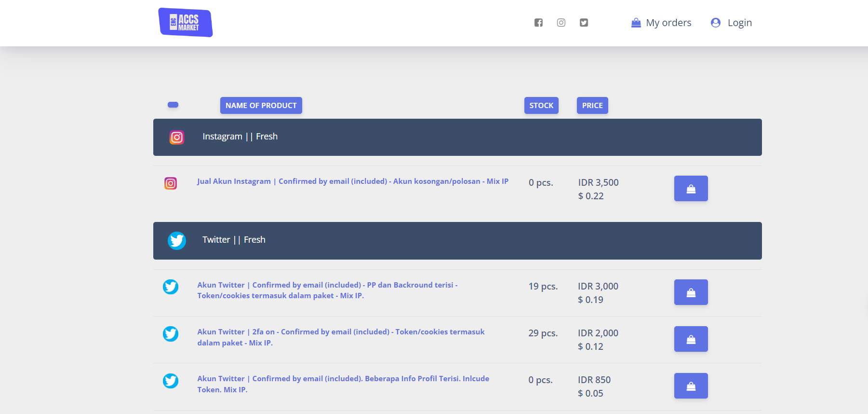The height and width of the screenshot is (414, 868).
Task: Select the Instagram || Fresh category title
Action: [240, 137]
